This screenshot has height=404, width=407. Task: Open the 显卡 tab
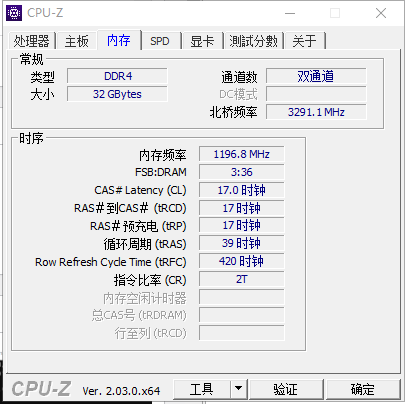(202, 41)
